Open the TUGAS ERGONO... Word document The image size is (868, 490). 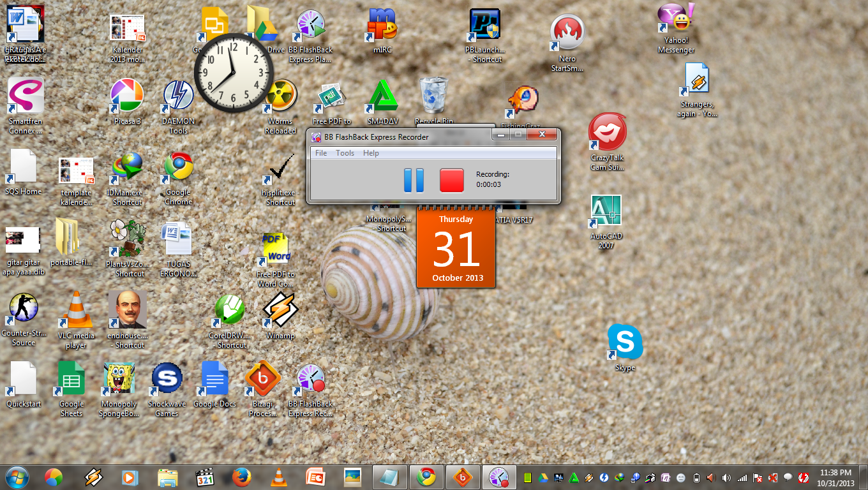click(178, 249)
